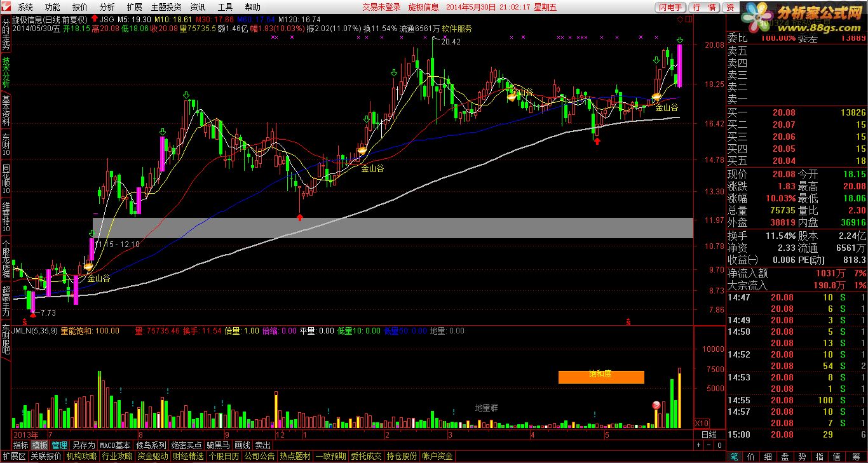Image resolution: width=868 pixels, height=463 pixels.
Task: Open the 帮助 menu
Action: pos(252,7)
